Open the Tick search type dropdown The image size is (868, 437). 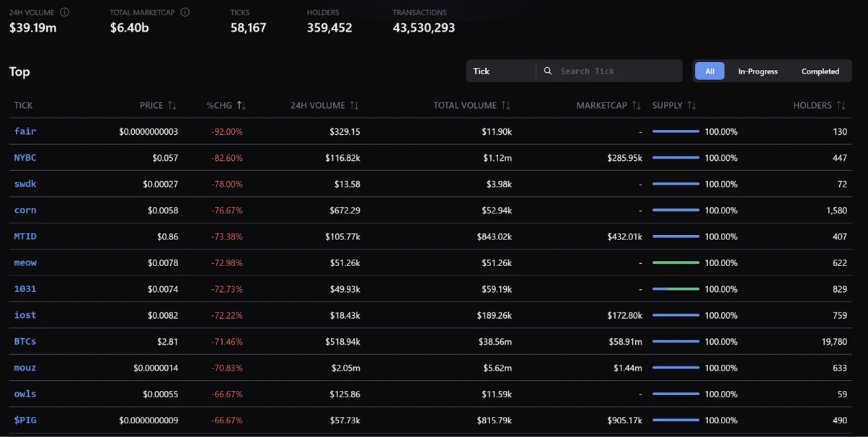pyautogui.click(x=501, y=71)
